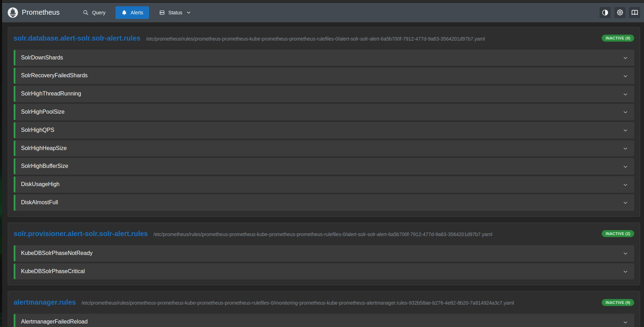This screenshot has width=644, height=327.
Task: Expand the SolrHighBufferSize chevron
Action: tap(625, 167)
